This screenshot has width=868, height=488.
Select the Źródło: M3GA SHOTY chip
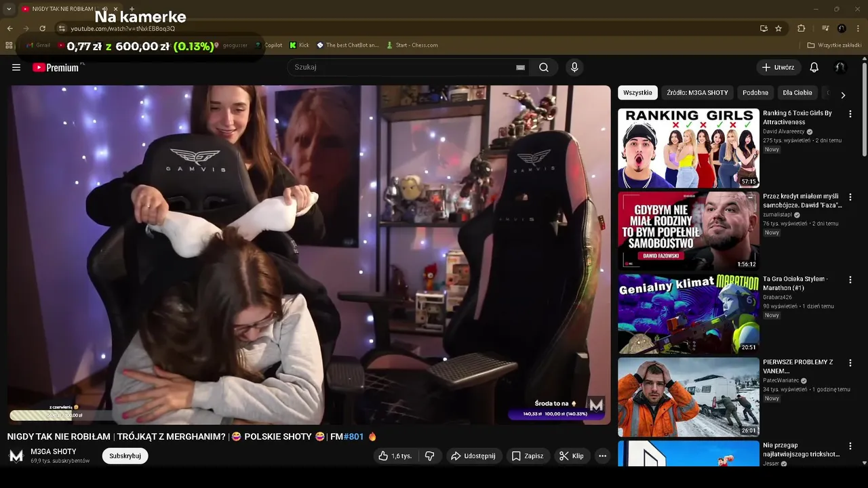coord(697,93)
